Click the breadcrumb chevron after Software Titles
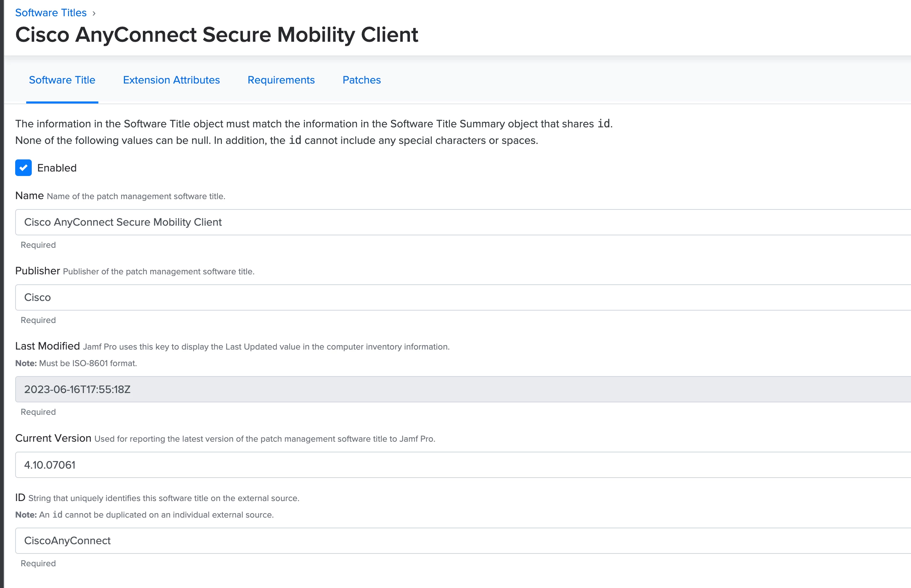Screen dimensions: 911x588 94,13
